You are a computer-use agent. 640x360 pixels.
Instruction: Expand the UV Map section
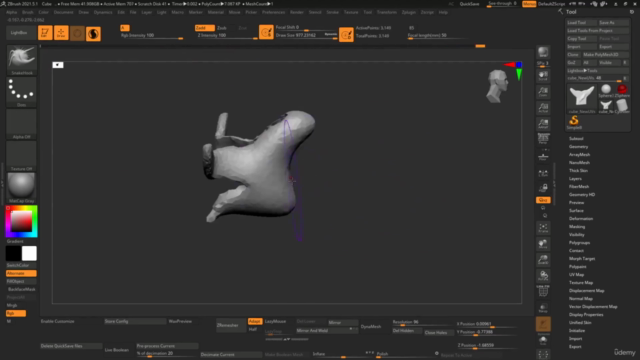click(x=576, y=275)
